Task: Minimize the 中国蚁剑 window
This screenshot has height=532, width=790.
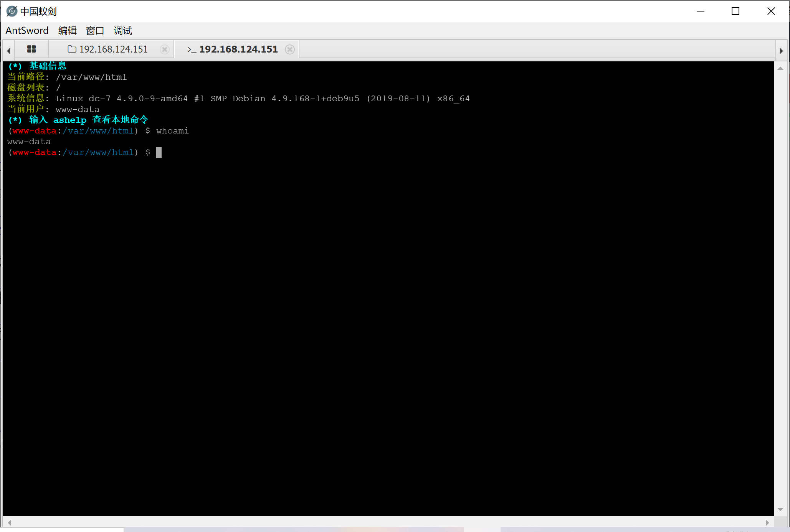Action: click(x=701, y=11)
